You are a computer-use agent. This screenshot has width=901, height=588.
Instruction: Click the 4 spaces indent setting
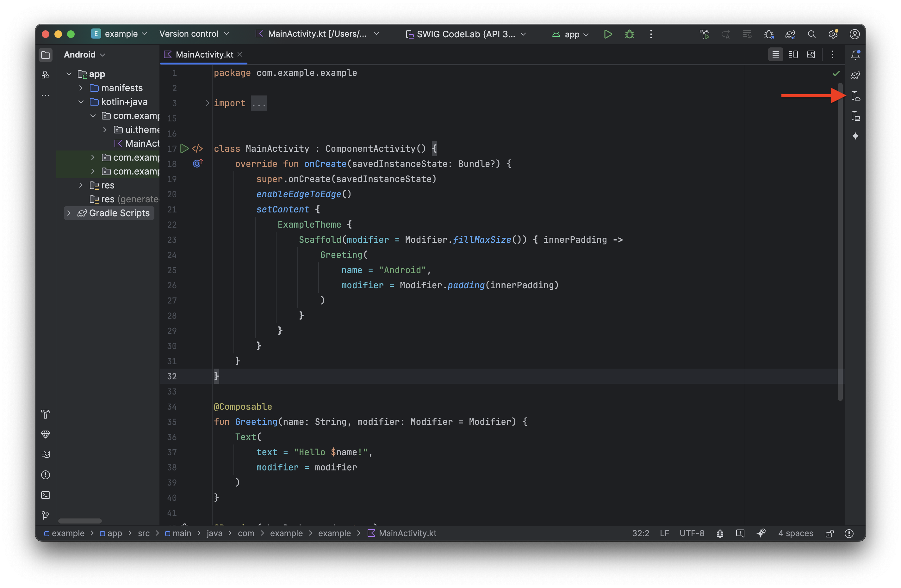pos(795,533)
